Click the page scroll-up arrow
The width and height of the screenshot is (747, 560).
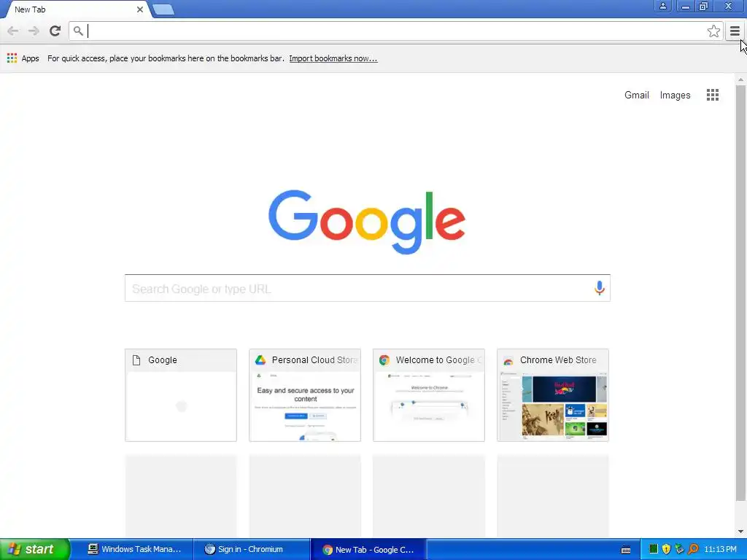740,80
